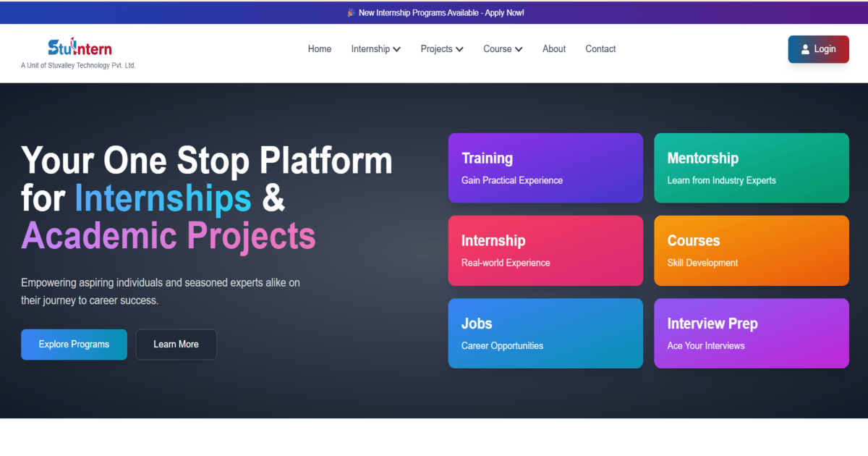
Task: Click the Login button
Action: pyautogui.click(x=818, y=49)
